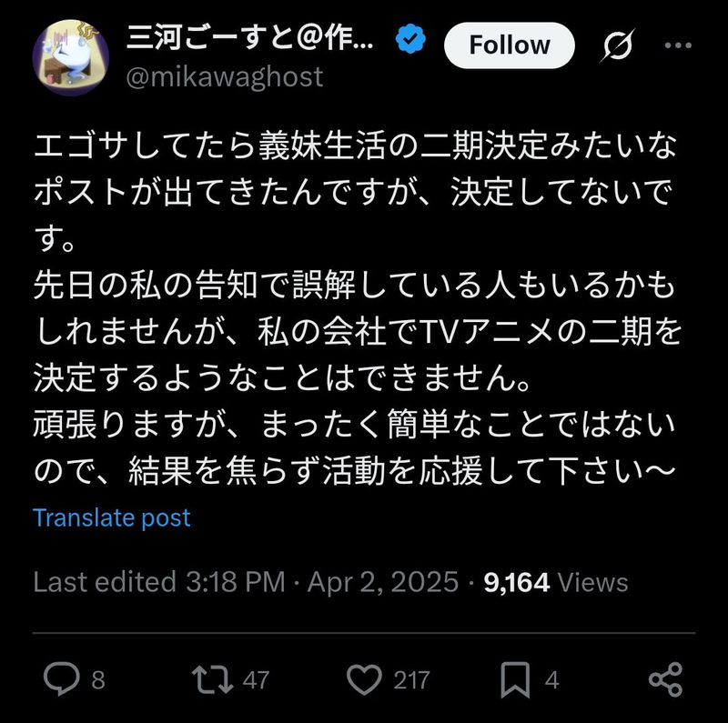Like the post with the heart icon
Screen dimensions: 728x723
(367, 680)
